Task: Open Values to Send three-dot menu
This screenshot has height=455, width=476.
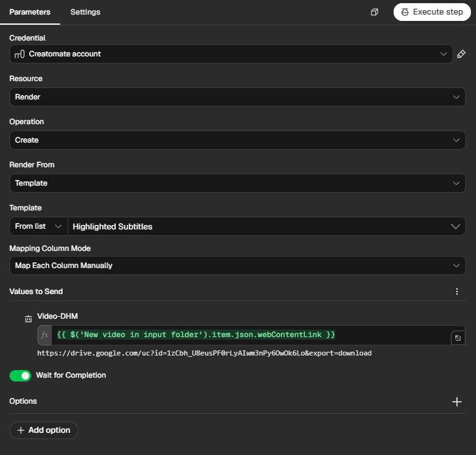Action: [457, 292]
